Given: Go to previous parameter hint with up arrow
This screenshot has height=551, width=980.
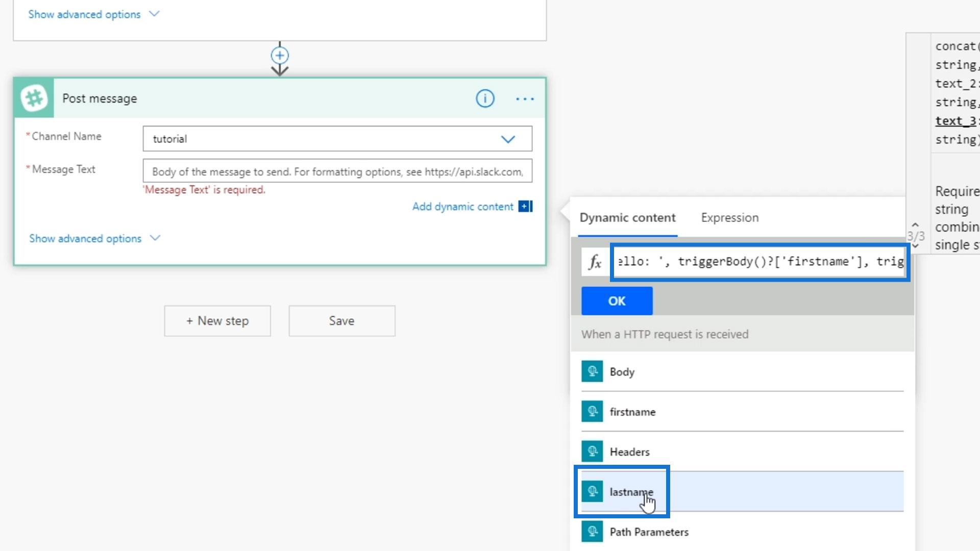Looking at the screenshot, I should (x=915, y=225).
